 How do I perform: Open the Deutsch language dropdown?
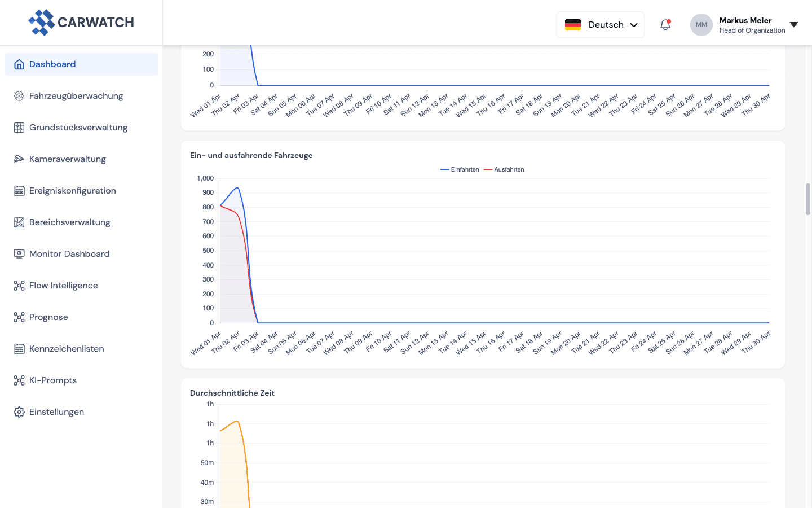600,24
